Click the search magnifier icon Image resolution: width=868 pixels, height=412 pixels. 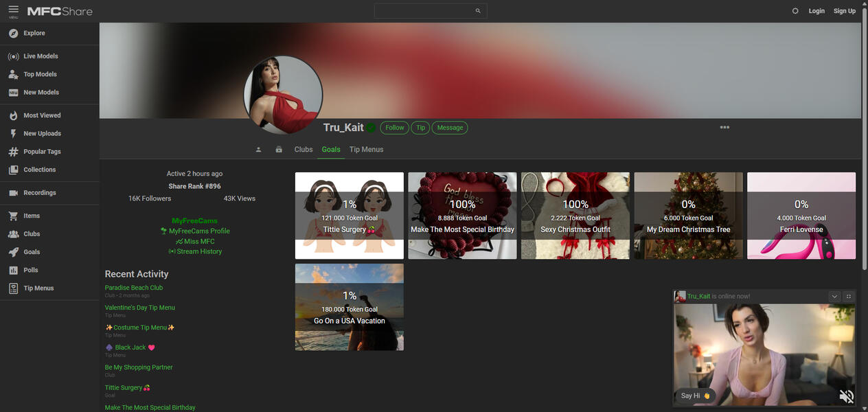pyautogui.click(x=478, y=11)
